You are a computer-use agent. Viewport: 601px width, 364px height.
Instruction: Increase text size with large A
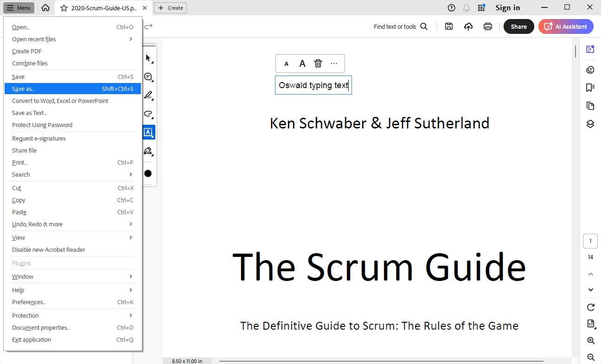302,64
